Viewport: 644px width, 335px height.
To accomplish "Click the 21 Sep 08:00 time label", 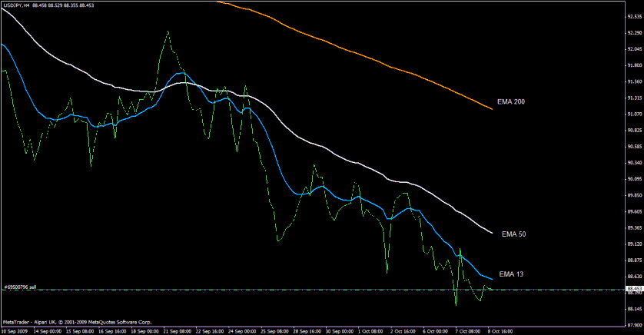I will click(176, 331).
